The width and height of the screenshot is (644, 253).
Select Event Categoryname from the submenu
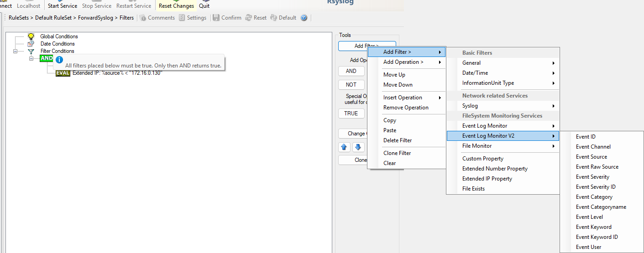pos(602,207)
